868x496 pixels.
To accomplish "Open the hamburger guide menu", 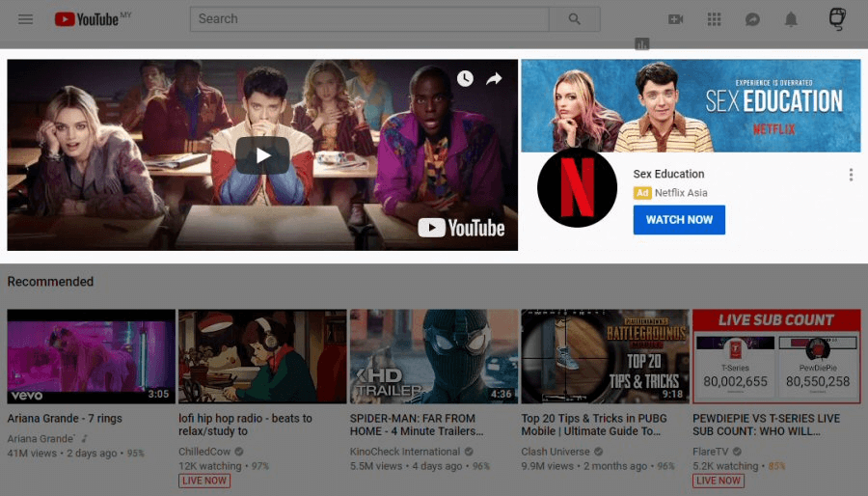I will point(26,19).
